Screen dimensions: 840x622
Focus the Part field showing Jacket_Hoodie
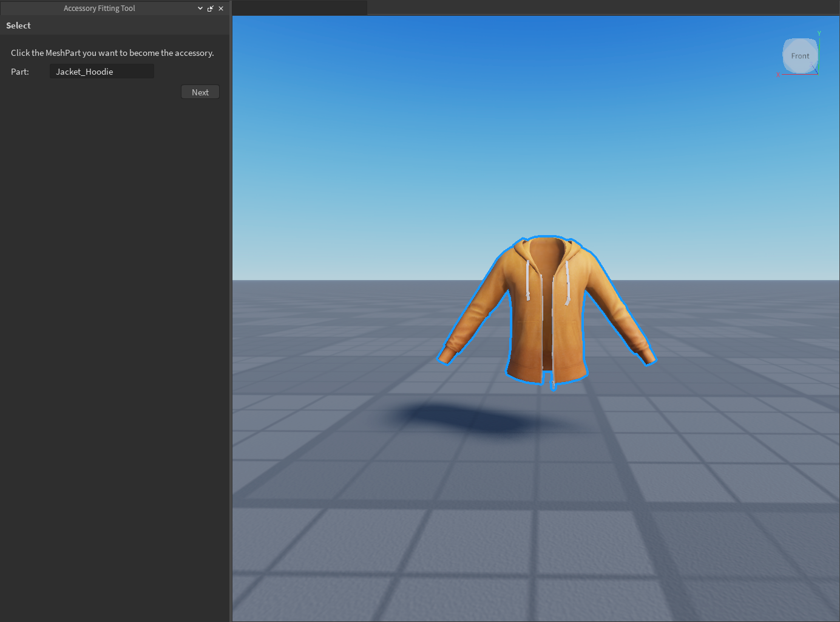[101, 72]
